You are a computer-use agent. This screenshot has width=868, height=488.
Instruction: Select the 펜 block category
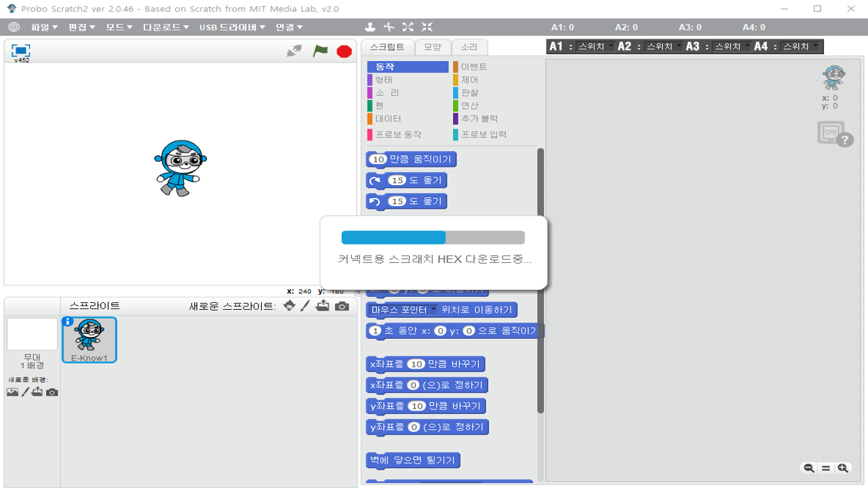pyautogui.click(x=408, y=105)
